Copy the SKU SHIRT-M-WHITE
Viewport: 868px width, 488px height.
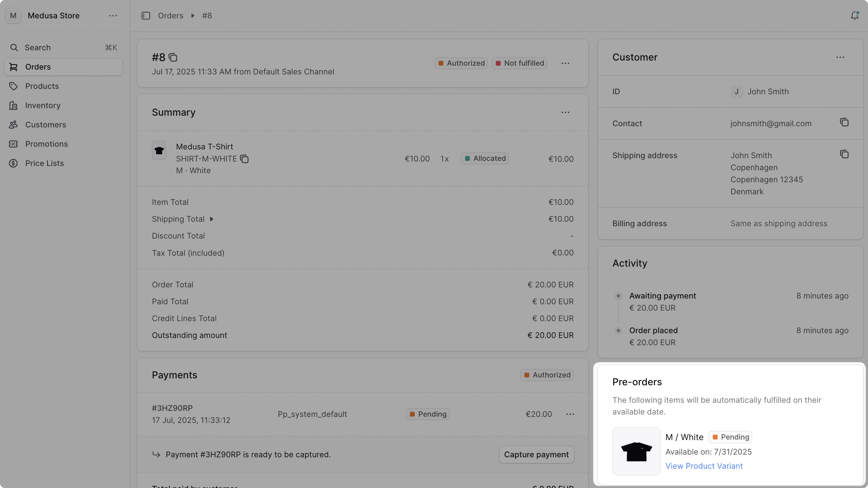click(245, 159)
